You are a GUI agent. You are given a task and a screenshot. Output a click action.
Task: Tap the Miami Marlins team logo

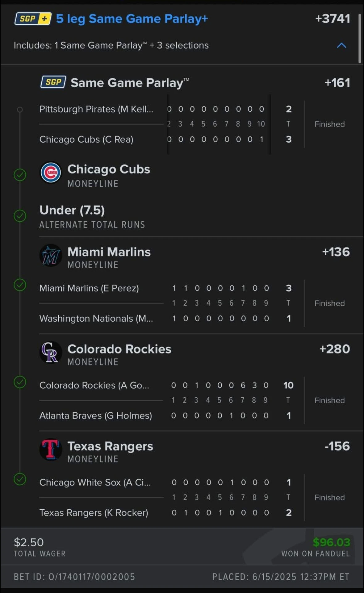tap(51, 255)
